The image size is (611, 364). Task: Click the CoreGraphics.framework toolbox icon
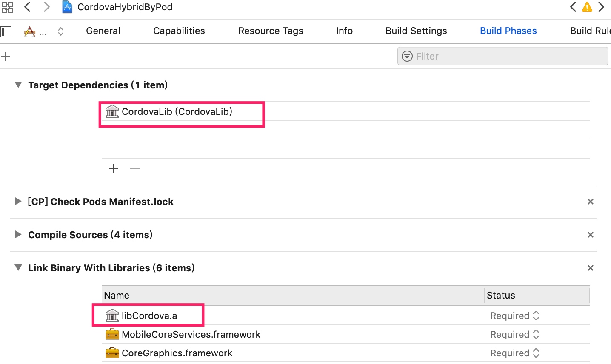[x=112, y=353]
